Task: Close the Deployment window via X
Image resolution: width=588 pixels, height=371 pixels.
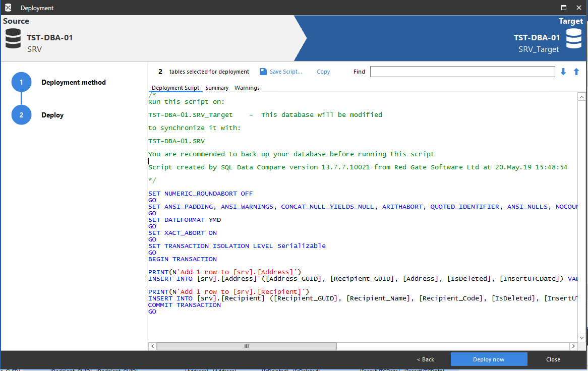Action: 578,8
